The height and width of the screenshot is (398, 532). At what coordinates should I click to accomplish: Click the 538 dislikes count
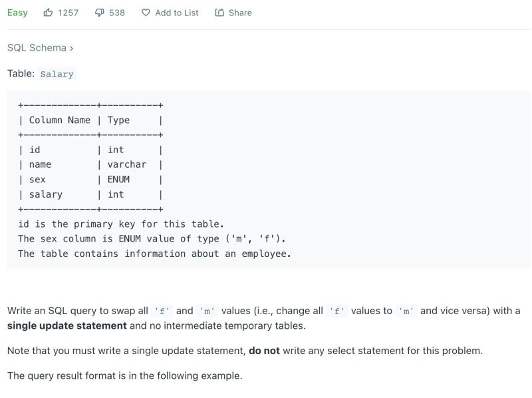click(117, 13)
